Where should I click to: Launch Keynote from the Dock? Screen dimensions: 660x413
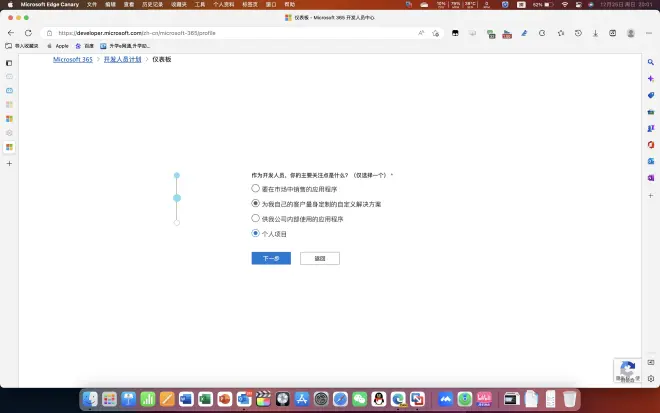tap(129, 399)
